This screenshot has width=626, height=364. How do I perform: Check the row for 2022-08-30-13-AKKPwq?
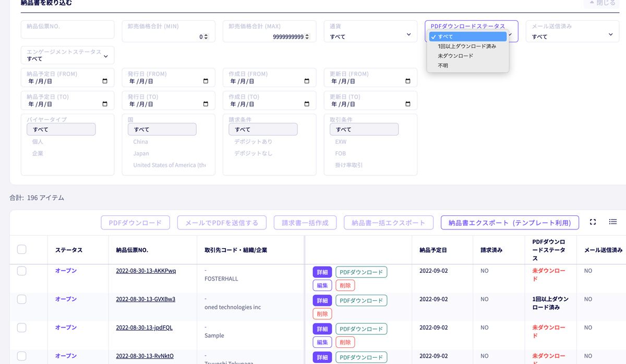point(21,271)
